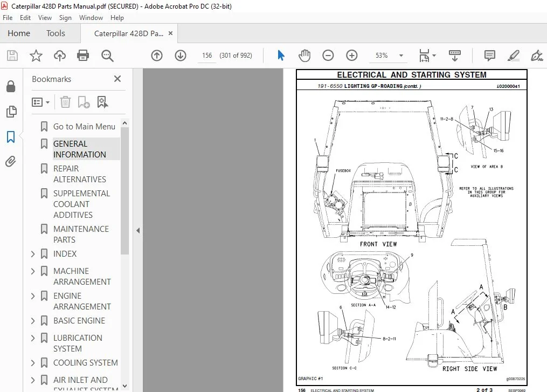Image resolution: width=547 pixels, height=392 pixels.
Task: Go to previous page arrow
Action: point(157,56)
